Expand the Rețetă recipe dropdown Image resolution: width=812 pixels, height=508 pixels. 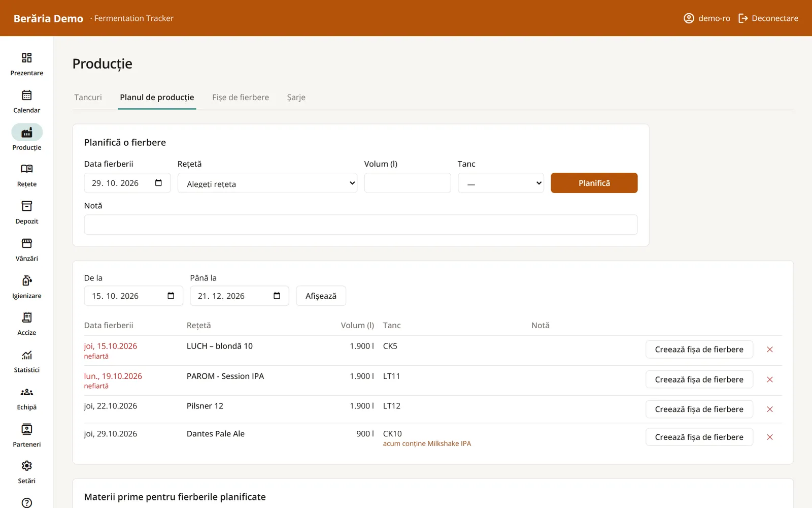[x=267, y=183]
